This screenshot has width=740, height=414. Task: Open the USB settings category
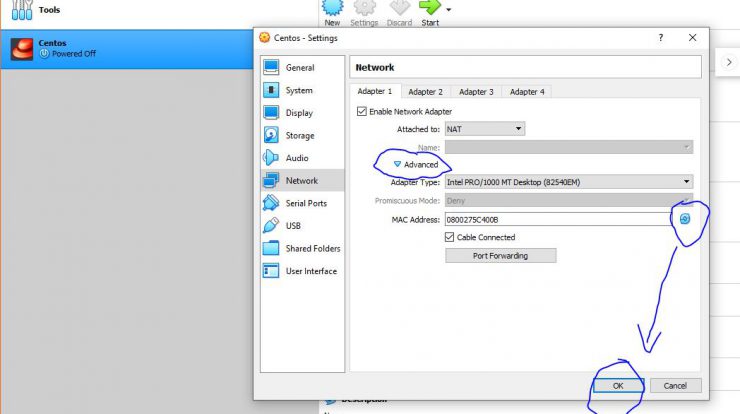tap(302, 226)
